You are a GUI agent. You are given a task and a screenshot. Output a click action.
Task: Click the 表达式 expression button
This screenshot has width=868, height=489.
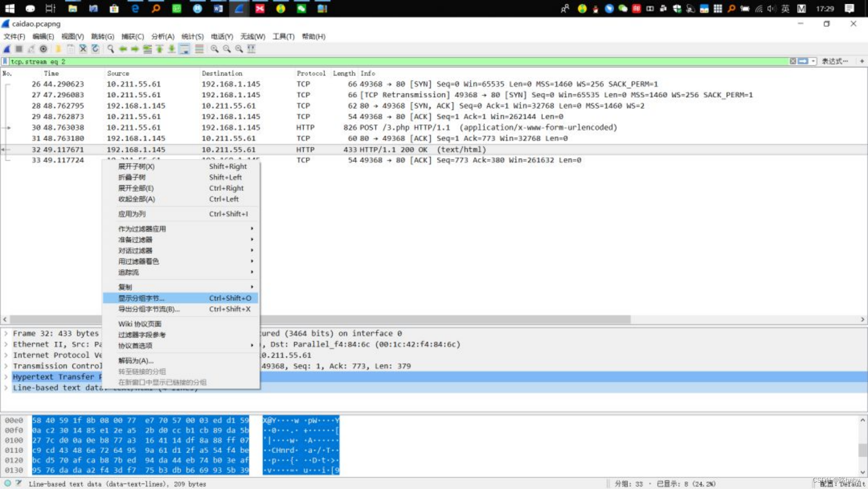(835, 62)
